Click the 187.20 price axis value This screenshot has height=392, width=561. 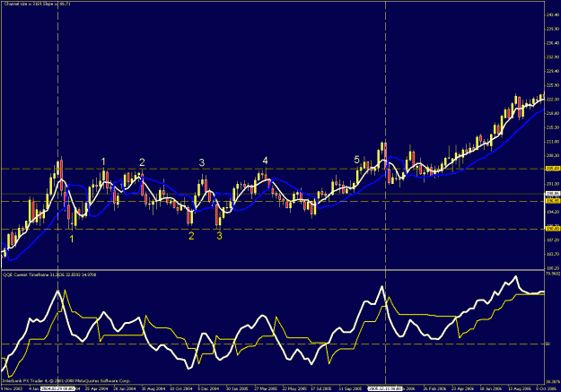click(553, 240)
